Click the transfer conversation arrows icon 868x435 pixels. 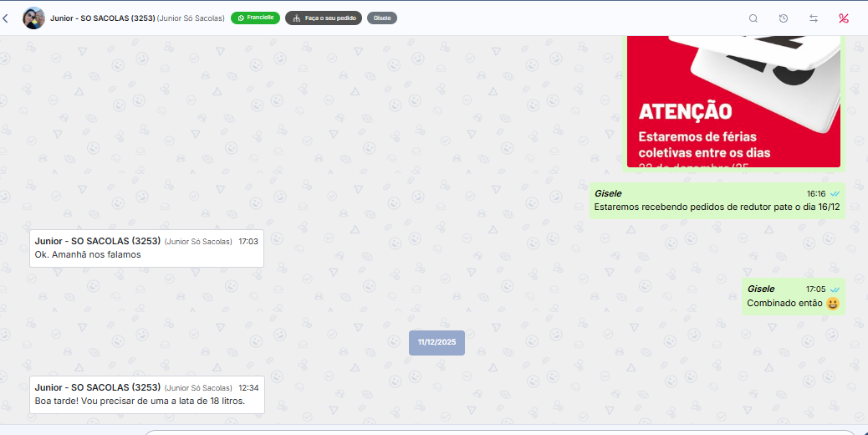coord(814,18)
